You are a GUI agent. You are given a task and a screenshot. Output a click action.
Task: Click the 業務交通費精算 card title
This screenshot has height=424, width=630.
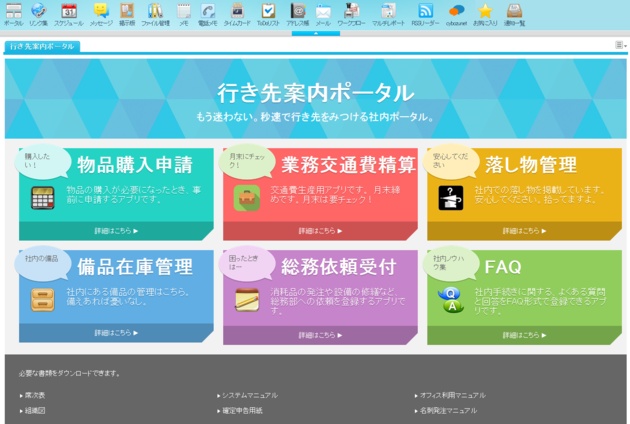pos(348,165)
